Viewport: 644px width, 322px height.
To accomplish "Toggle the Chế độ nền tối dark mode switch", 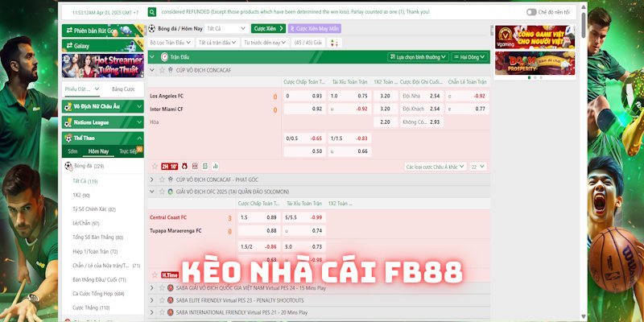I will coord(531,12).
